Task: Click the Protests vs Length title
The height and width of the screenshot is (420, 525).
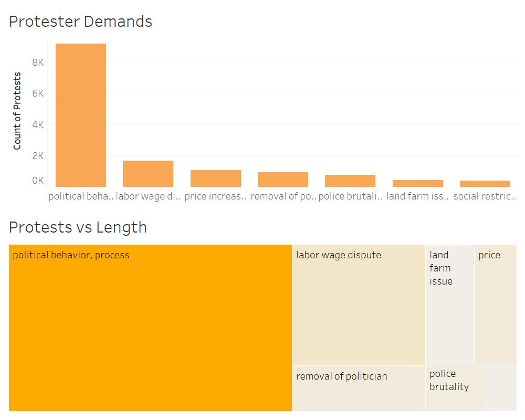Action: coord(78,227)
